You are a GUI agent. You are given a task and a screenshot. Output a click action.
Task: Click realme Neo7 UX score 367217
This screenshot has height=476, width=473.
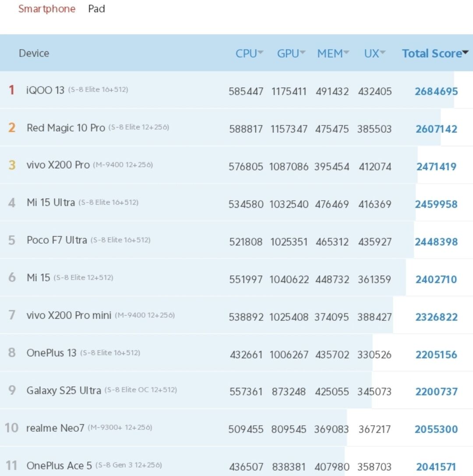tap(374, 429)
